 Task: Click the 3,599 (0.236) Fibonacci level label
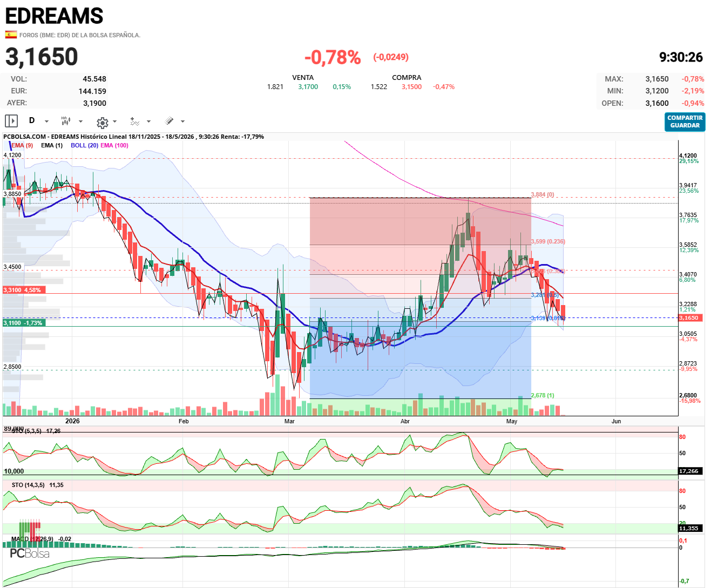[x=548, y=241]
